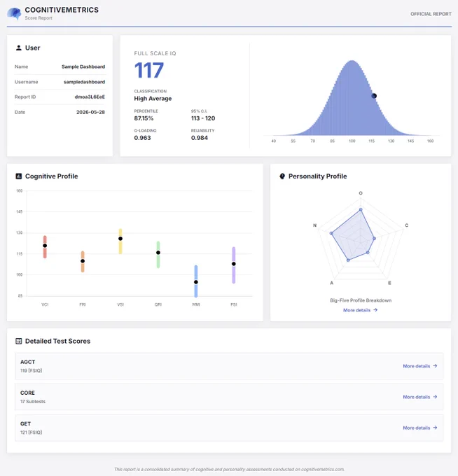Click the g-loading value 0.963

(142, 137)
